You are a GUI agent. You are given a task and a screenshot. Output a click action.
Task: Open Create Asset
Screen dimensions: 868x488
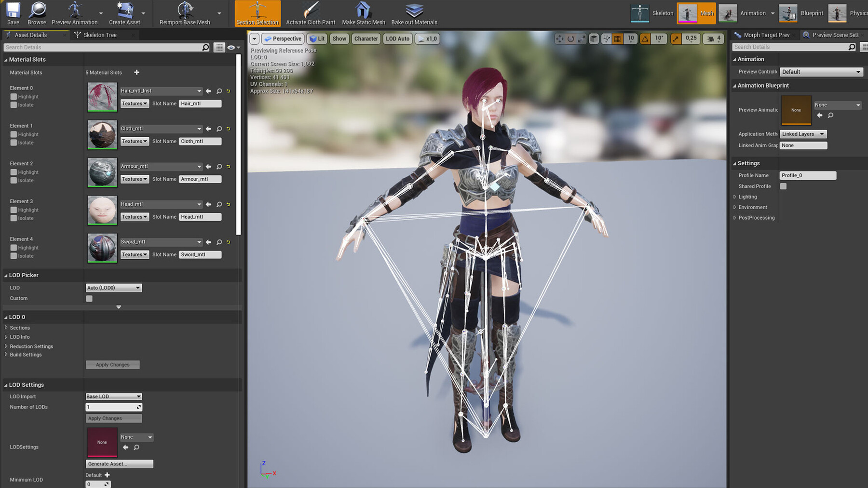point(124,13)
